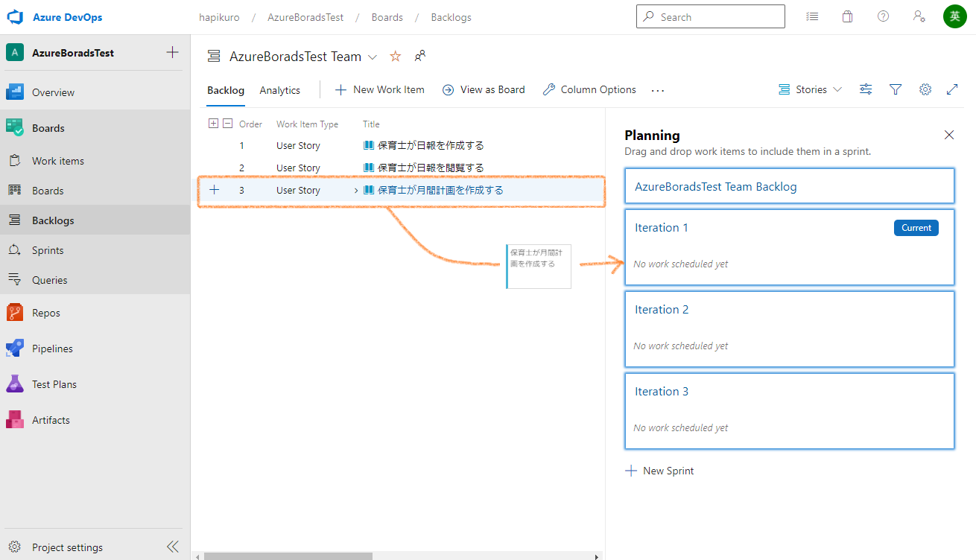The width and height of the screenshot is (976, 560).
Task: Click the Title column header
Action: 371,124
